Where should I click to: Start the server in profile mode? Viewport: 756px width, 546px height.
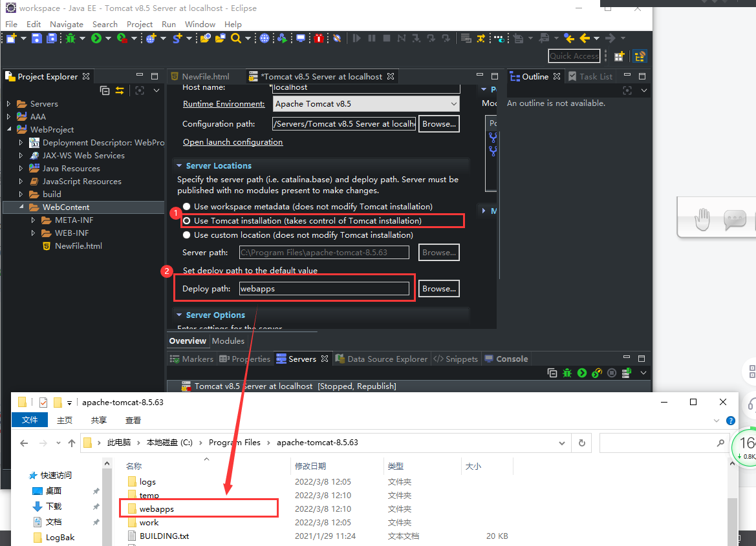click(597, 373)
